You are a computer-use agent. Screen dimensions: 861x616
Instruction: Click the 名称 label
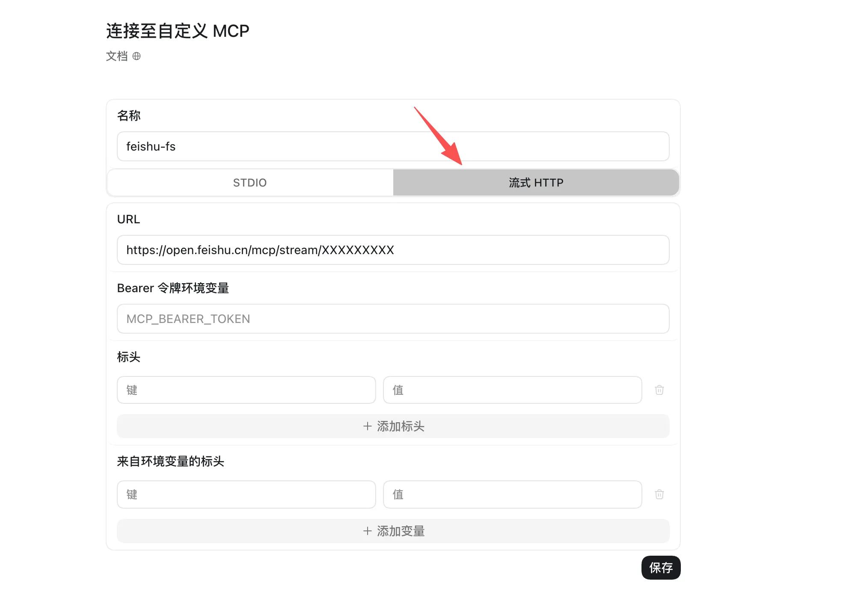pos(129,115)
